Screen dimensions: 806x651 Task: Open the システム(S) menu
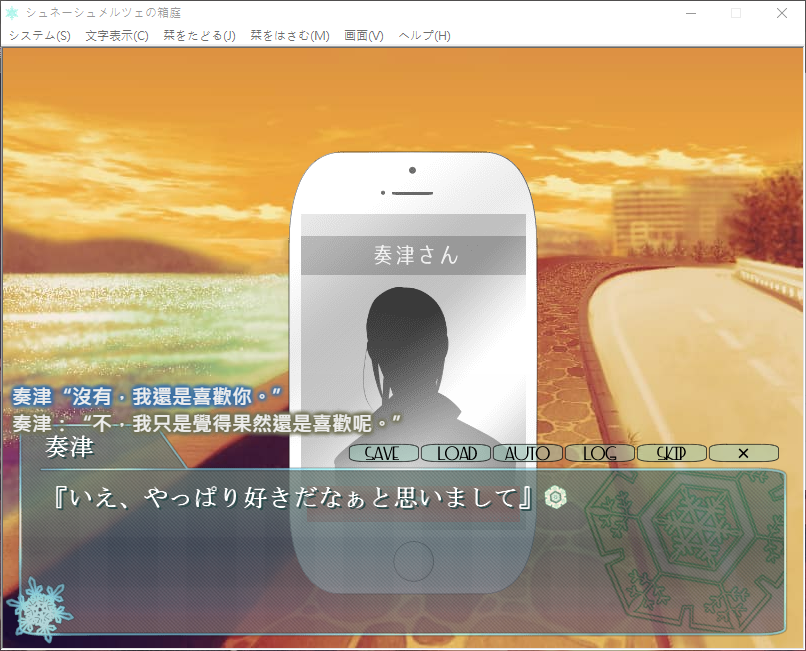pyautogui.click(x=40, y=35)
